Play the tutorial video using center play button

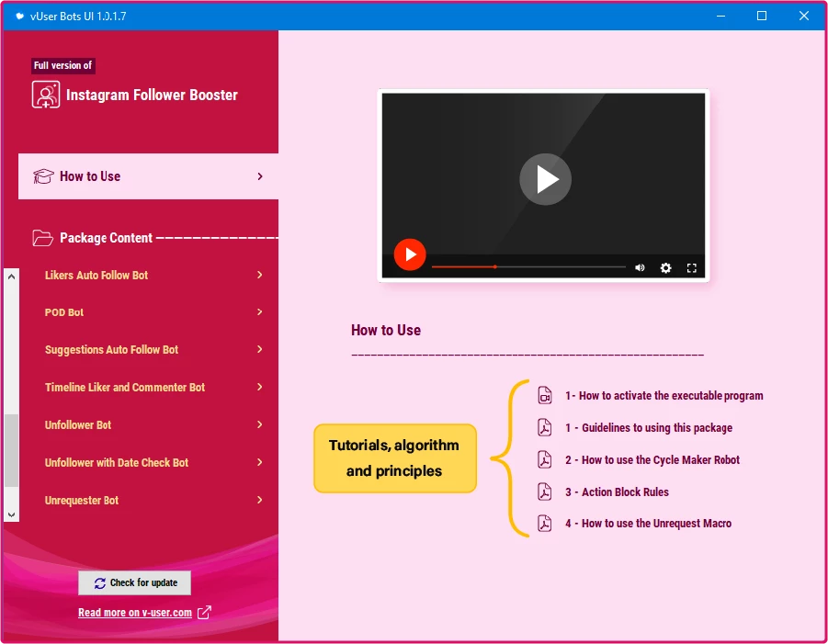pyautogui.click(x=545, y=179)
